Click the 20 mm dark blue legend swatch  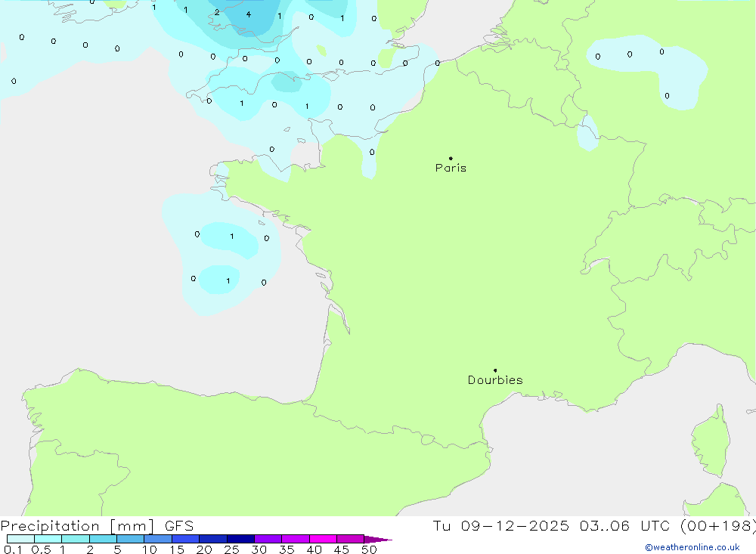tap(213, 539)
